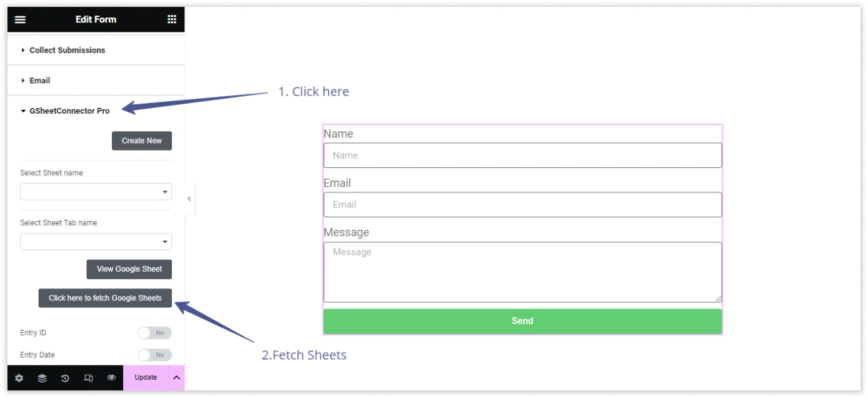Screen dimensions: 868x399
Task: Expand the Email section
Action: click(39, 81)
